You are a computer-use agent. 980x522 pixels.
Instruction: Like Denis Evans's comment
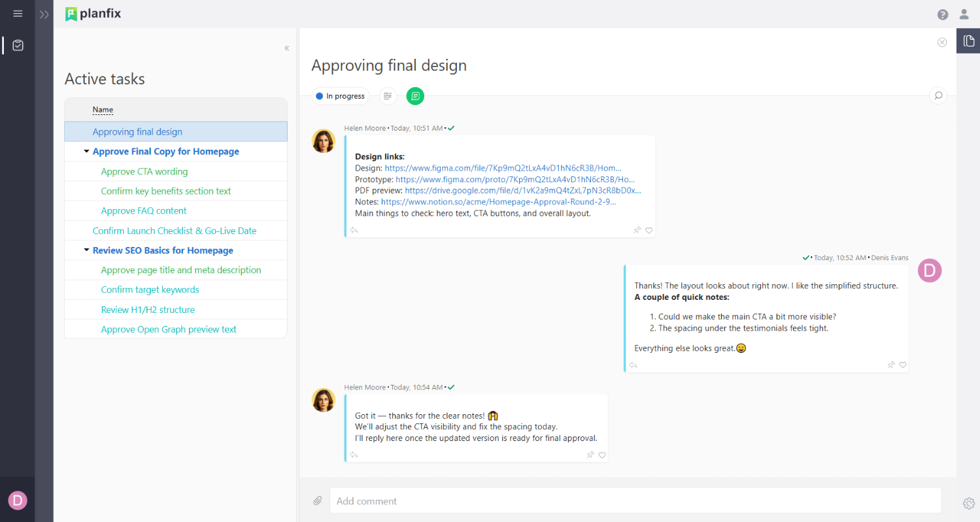point(903,365)
